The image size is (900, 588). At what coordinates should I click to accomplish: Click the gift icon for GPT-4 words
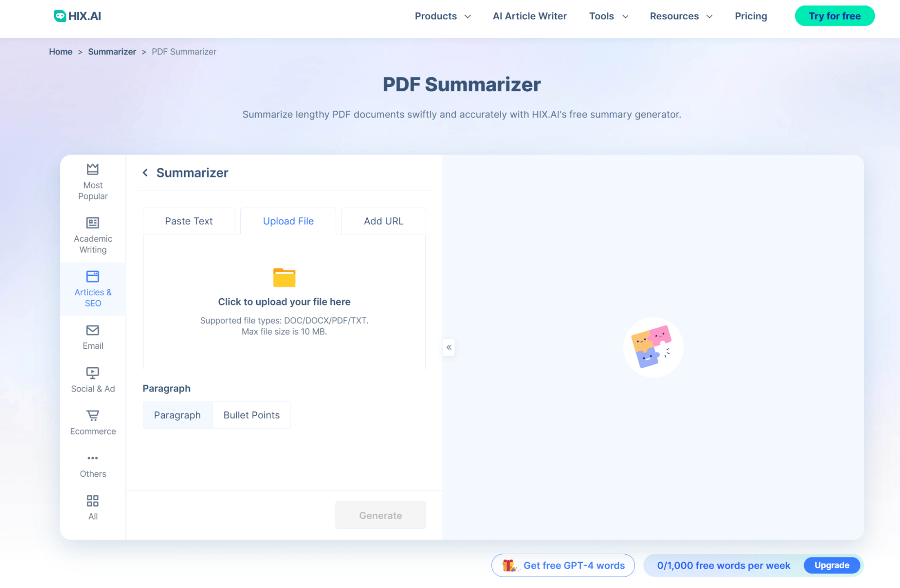tap(509, 566)
